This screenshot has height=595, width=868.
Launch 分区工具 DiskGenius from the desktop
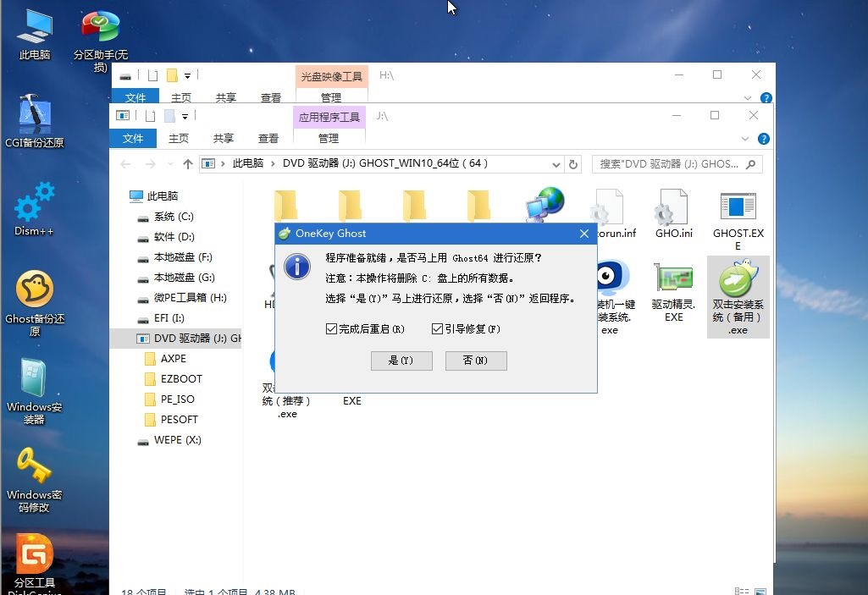35,564
